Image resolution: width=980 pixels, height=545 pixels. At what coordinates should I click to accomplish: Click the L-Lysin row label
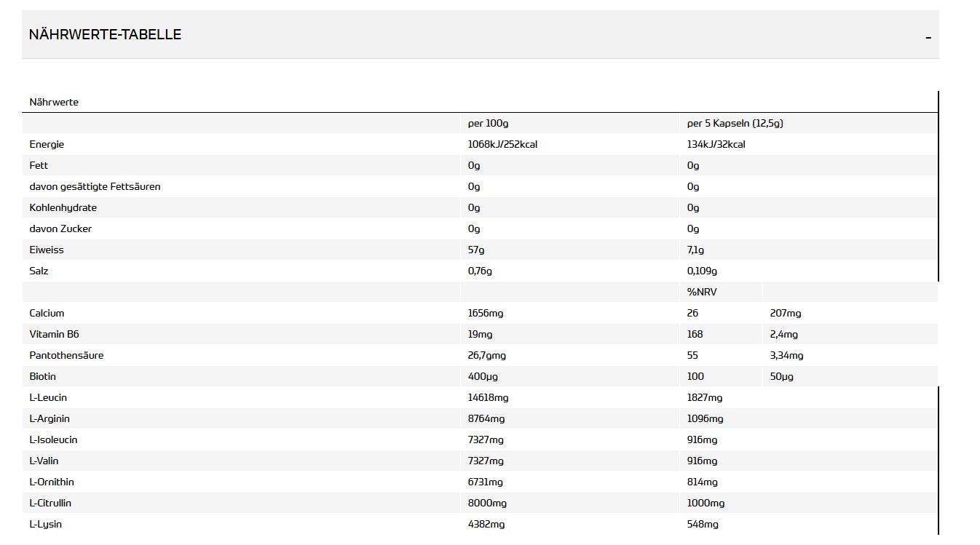45,524
